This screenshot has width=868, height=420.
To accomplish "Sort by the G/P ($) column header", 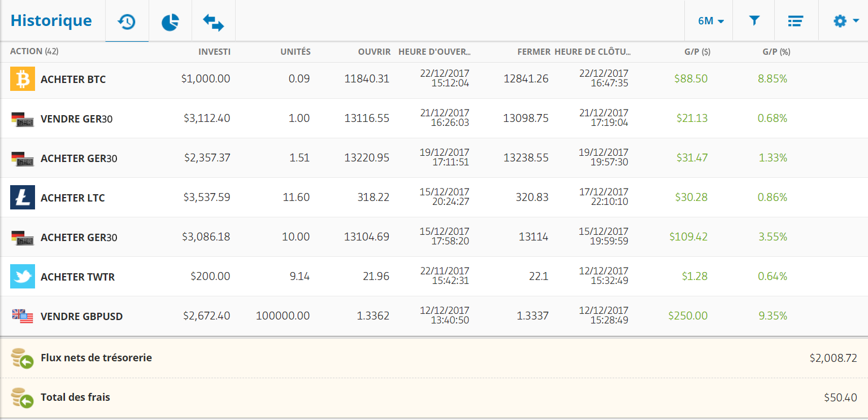I will coord(697,51).
